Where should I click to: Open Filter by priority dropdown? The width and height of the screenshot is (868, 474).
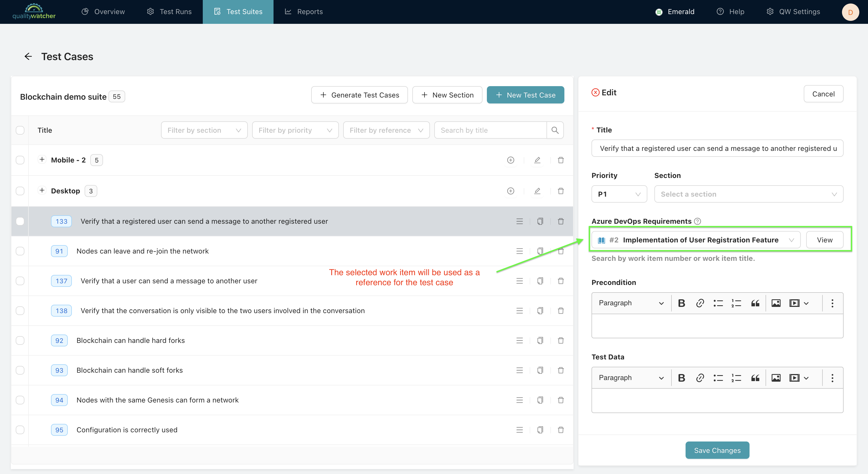click(x=295, y=130)
